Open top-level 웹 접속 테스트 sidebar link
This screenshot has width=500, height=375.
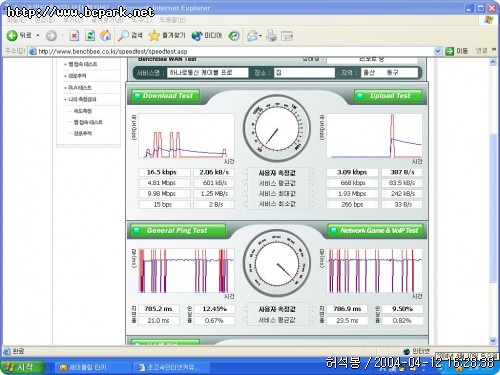click(x=82, y=64)
